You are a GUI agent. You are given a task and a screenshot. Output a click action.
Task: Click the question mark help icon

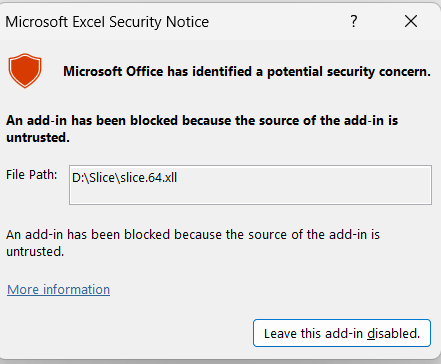point(354,21)
